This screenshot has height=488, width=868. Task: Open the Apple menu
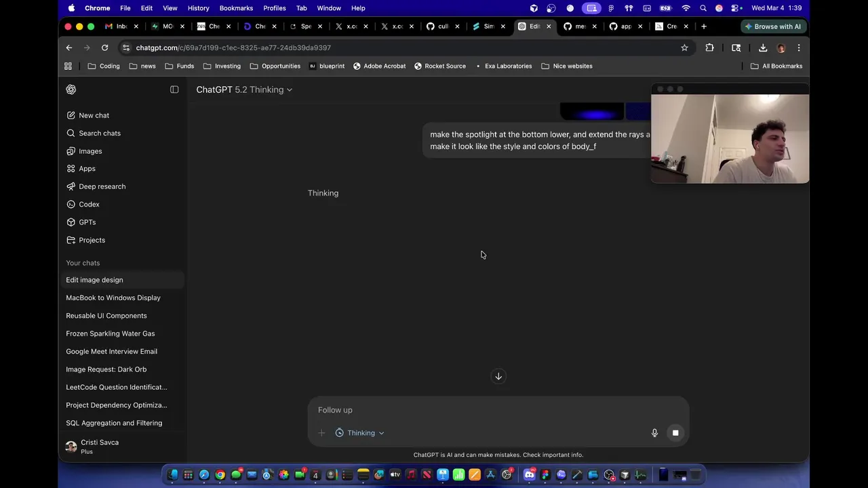pos(71,8)
